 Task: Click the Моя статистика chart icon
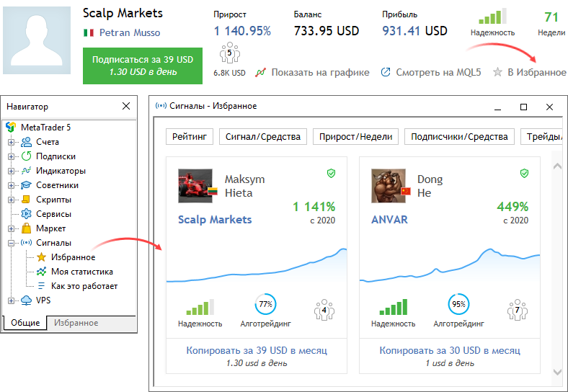click(41, 272)
